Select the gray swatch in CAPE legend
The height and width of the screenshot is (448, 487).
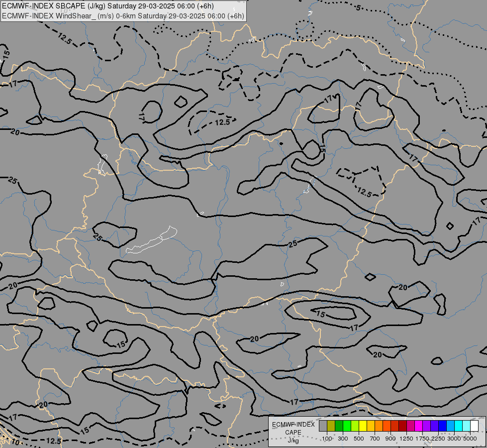tap(323, 426)
